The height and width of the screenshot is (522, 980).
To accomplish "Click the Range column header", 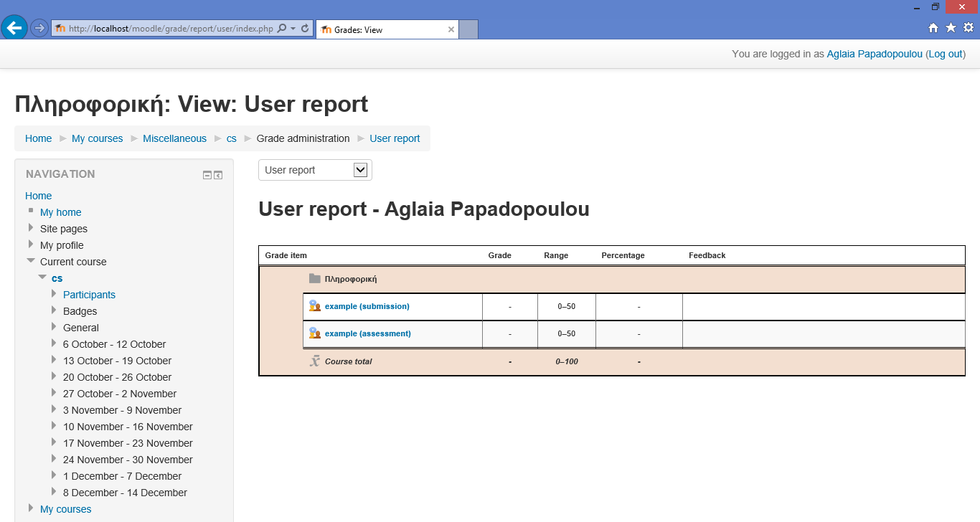I will (x=556, y=255).
